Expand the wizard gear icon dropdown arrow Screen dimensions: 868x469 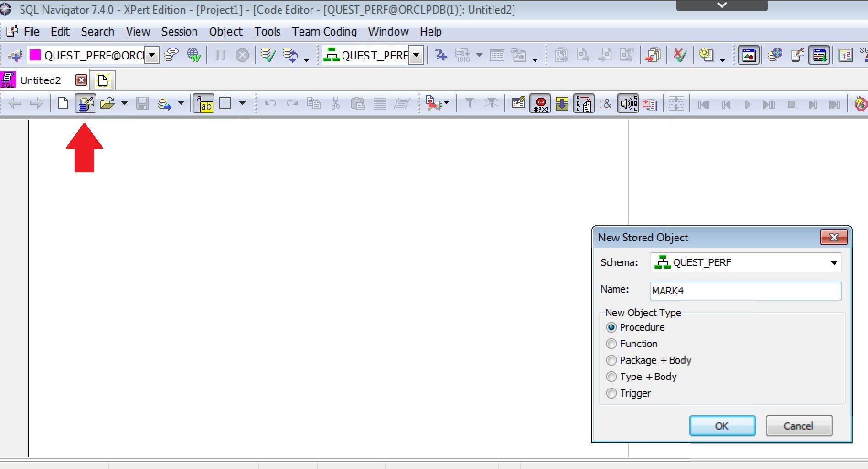(723, 59)
